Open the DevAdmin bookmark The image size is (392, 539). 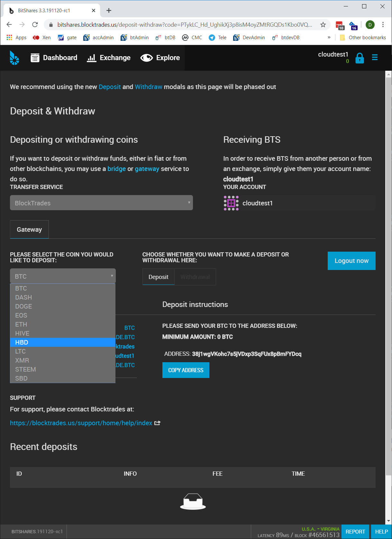pyautogui.click(x=249, y=38)
